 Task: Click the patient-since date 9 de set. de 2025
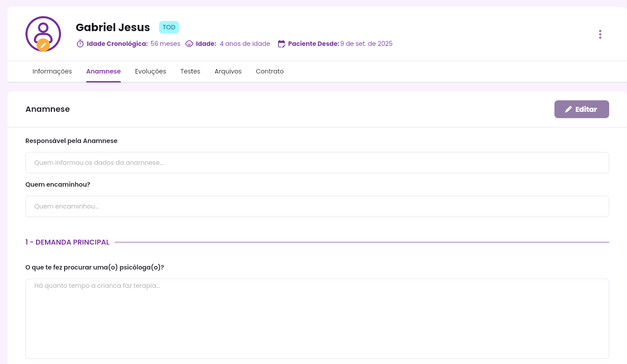coord(366,44)
